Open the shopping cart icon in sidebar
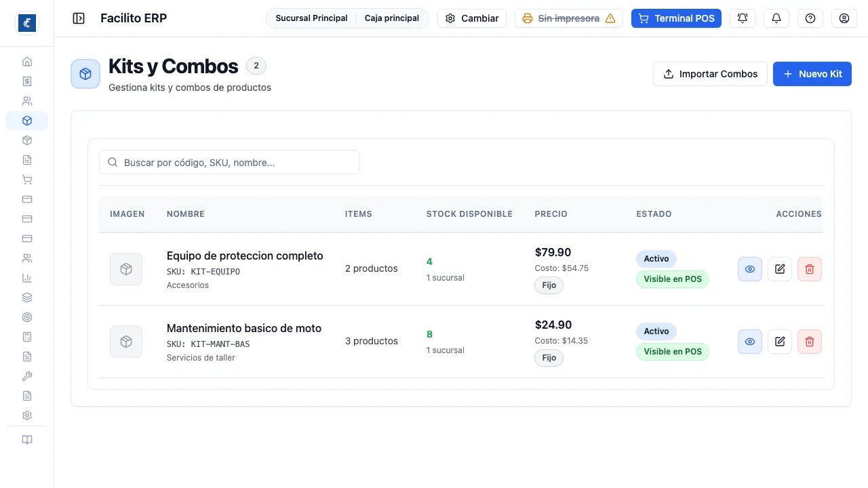Screen dimensions: 868x488 (x=27, y=180)
